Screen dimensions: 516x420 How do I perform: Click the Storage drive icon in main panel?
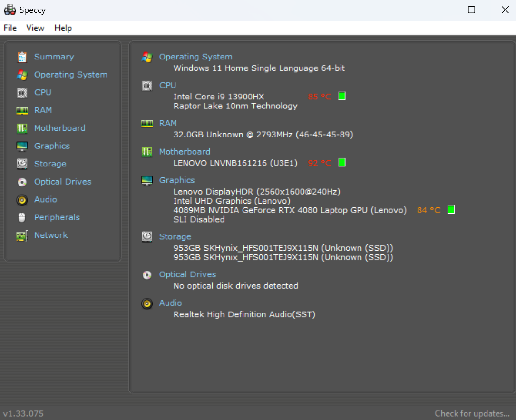point(147,237)
